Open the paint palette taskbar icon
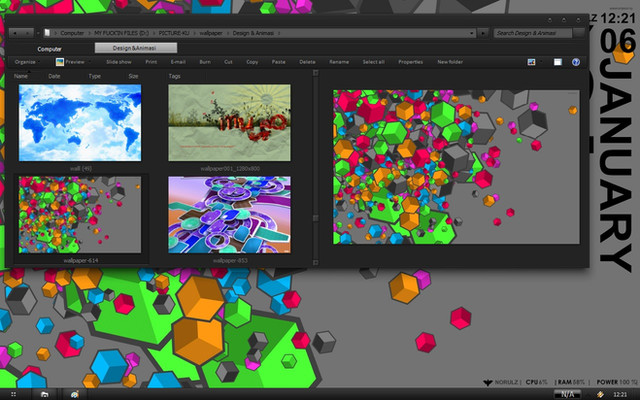 click(75, 394)
